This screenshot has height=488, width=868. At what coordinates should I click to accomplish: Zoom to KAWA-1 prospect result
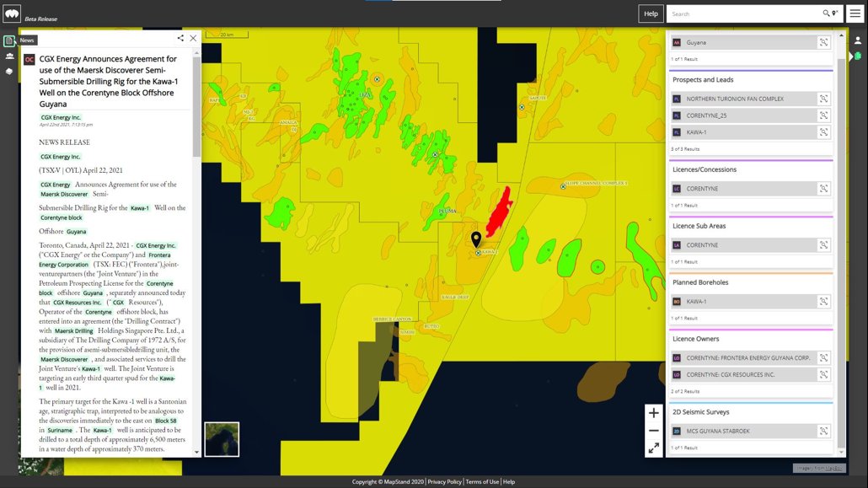coord(823,131)
